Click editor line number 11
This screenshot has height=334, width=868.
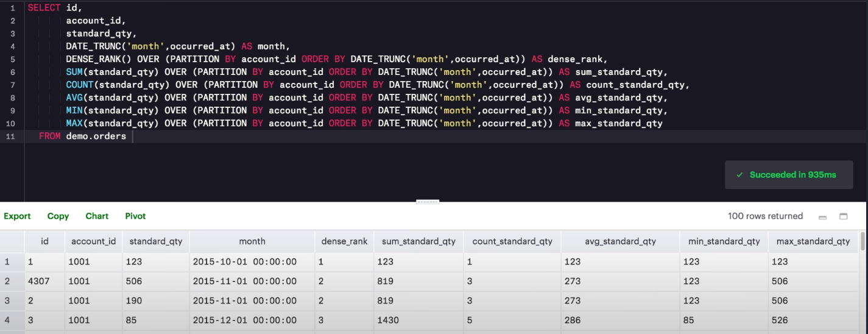point(10,136)
